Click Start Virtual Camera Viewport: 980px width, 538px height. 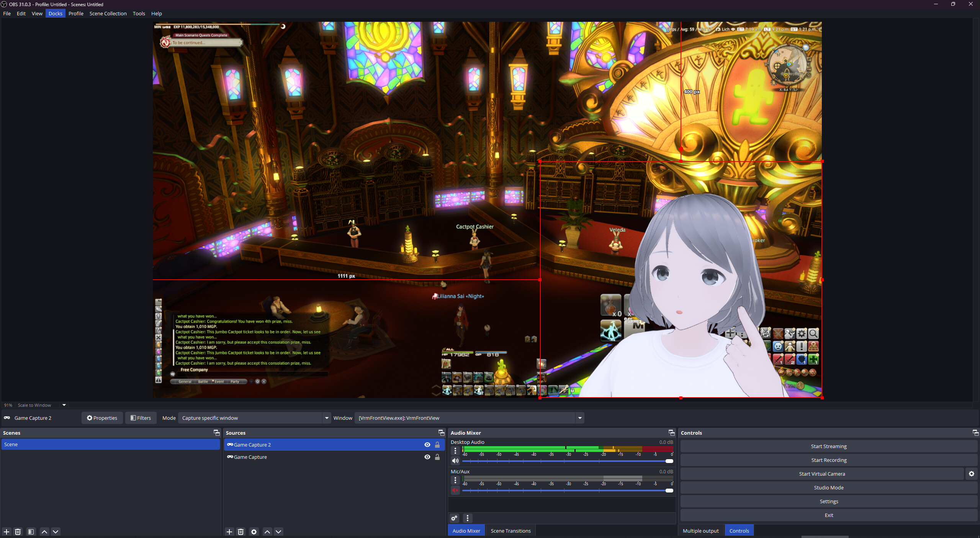821,473
